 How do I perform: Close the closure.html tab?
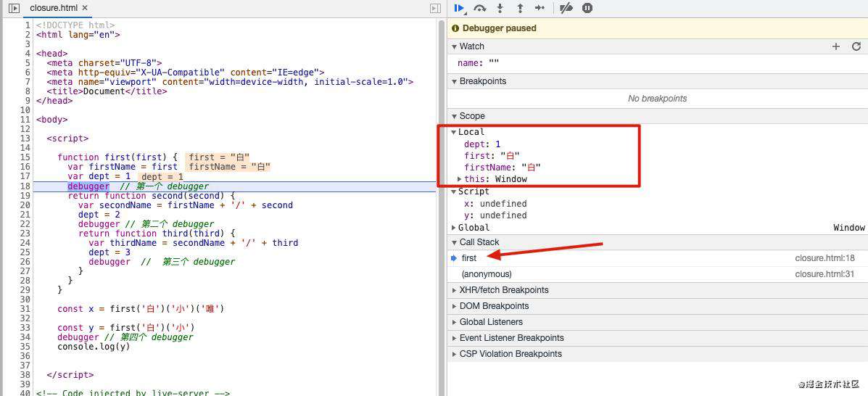(85, 8)
